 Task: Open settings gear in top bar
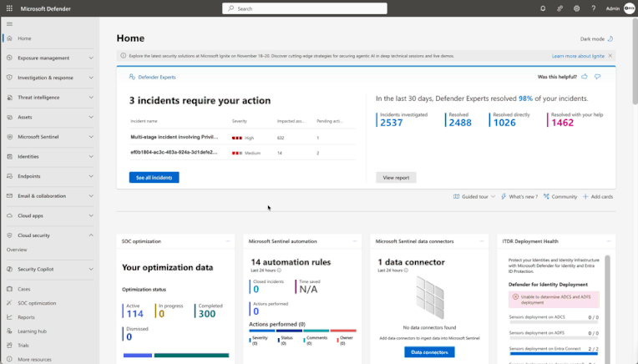pos(576,8)
